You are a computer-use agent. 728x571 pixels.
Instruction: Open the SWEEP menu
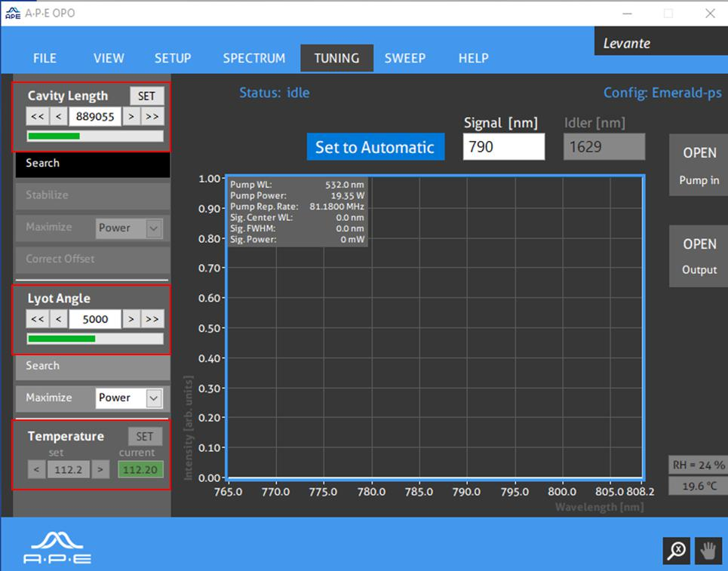pos(404,58)
